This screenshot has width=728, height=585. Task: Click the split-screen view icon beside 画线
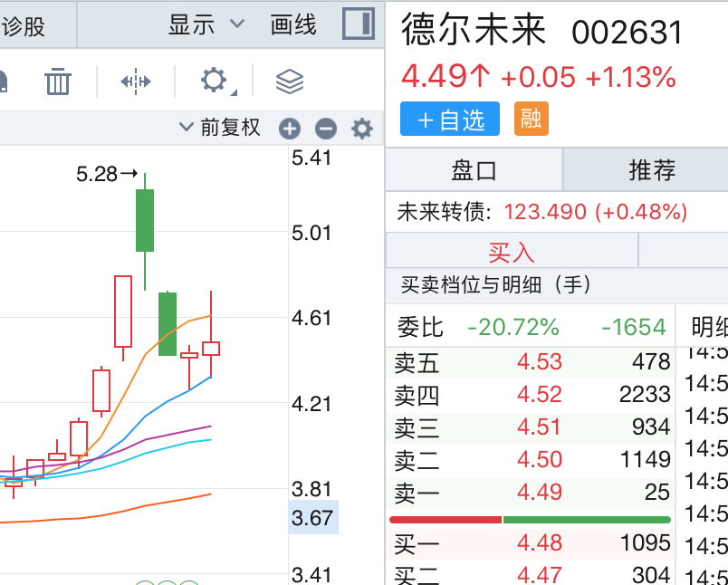tap(359, 24)
